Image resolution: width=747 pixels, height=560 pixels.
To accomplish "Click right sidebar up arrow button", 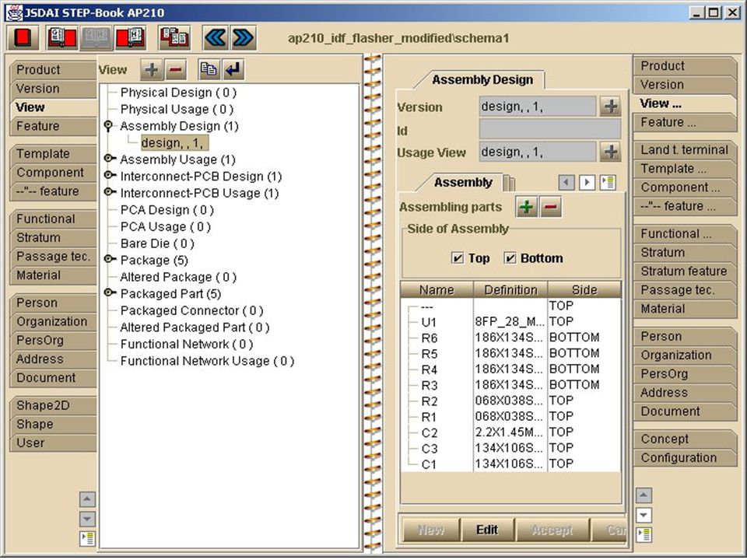I will [x=644, y=495].
